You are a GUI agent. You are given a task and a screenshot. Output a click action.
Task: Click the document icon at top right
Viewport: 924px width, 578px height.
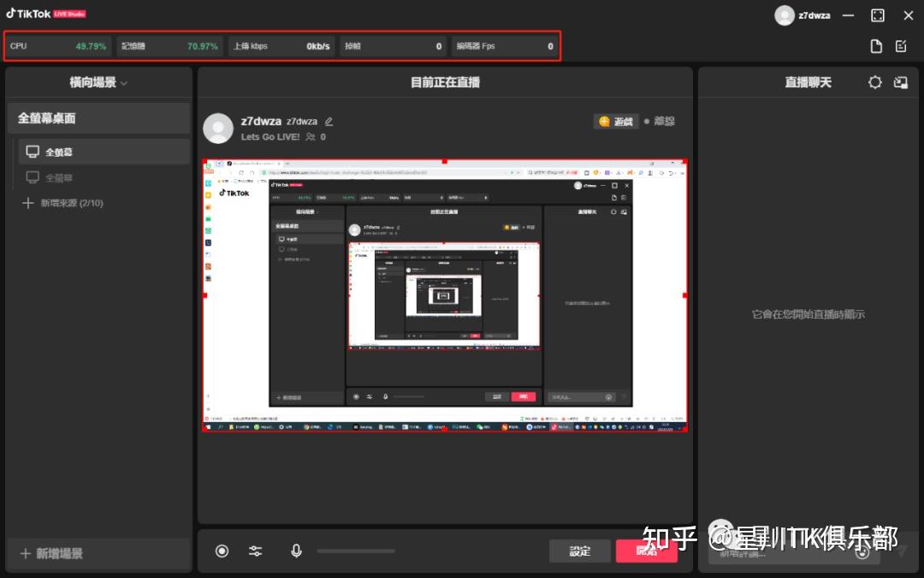[876, 46]
